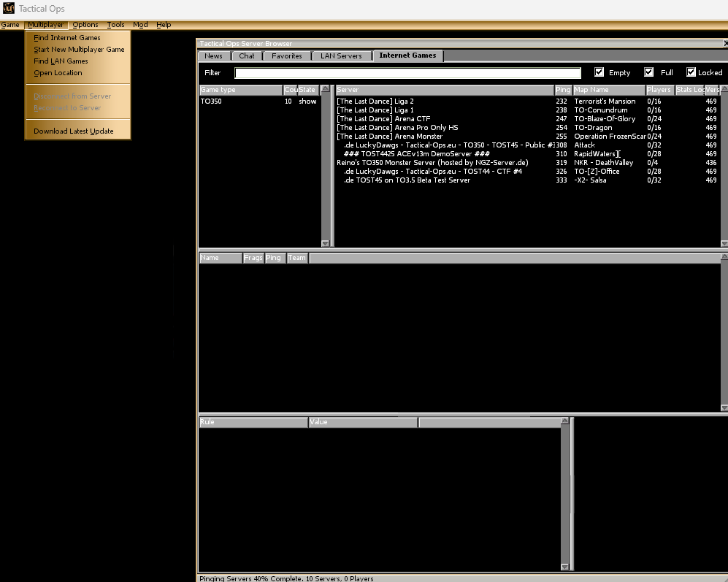Choose Start New Multiplayer Game
The image size is (728, 582).
78,49
